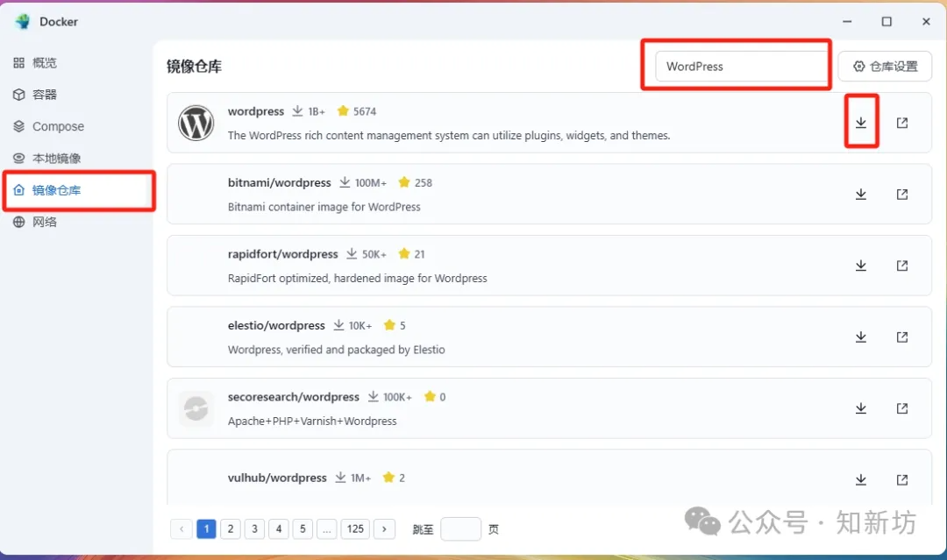Download the secoresearch/wordpress image
This screenshot has height=560, width=947.
861,408
